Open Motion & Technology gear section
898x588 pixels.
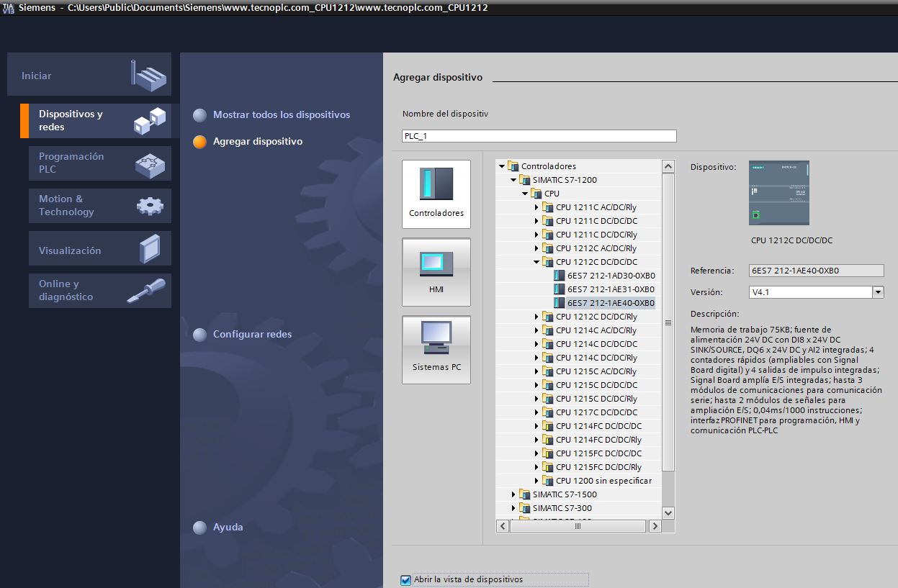(99, 206)
